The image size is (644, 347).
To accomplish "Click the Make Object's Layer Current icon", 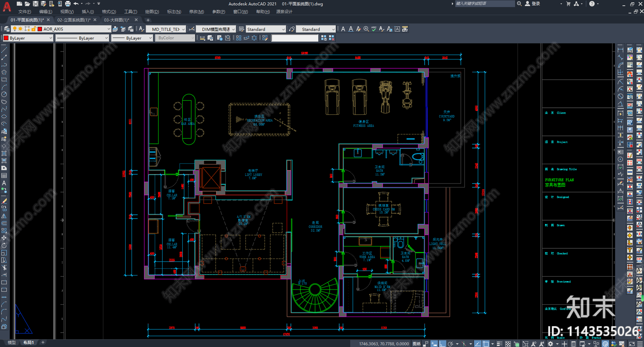I will [115, 29].
